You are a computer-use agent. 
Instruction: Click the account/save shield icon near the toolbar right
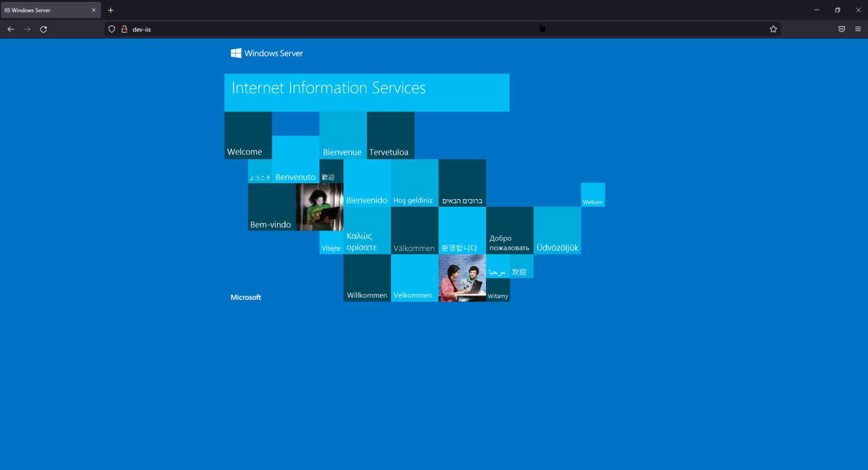pyautogui.click(x=841, y=29)
